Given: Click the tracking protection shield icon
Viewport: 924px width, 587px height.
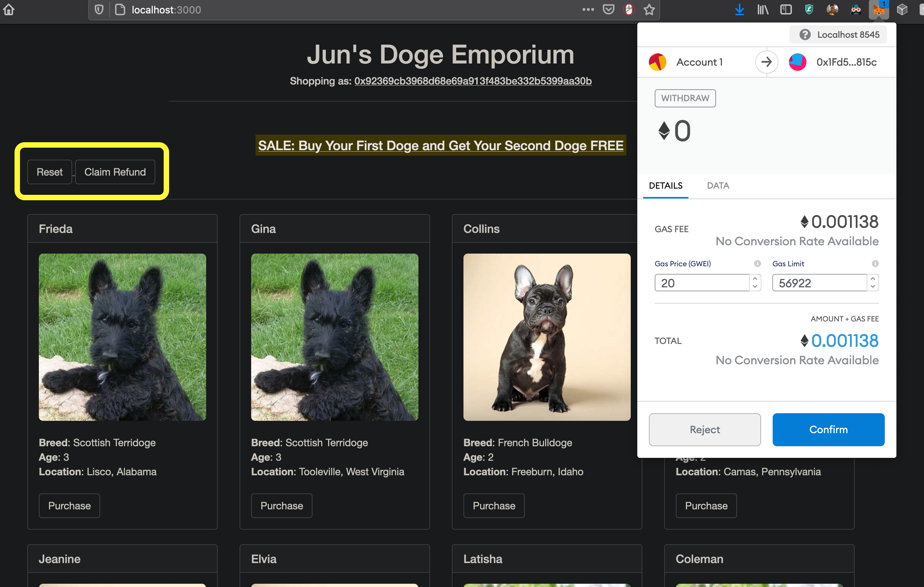Looking at the screenshot, I should point(99,9).
